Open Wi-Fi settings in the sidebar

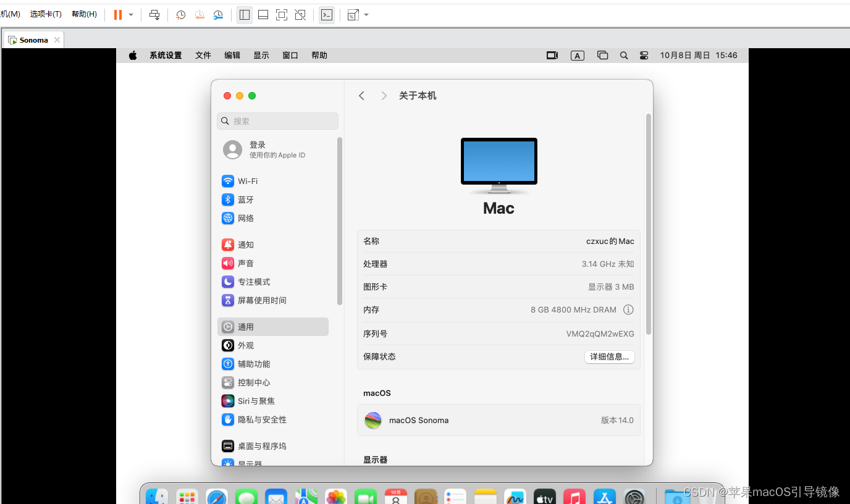[x=273, y=181]
